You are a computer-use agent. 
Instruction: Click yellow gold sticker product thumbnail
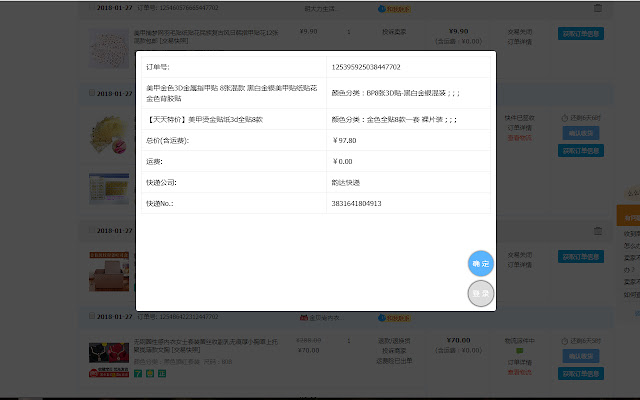[x=109, y=135]
